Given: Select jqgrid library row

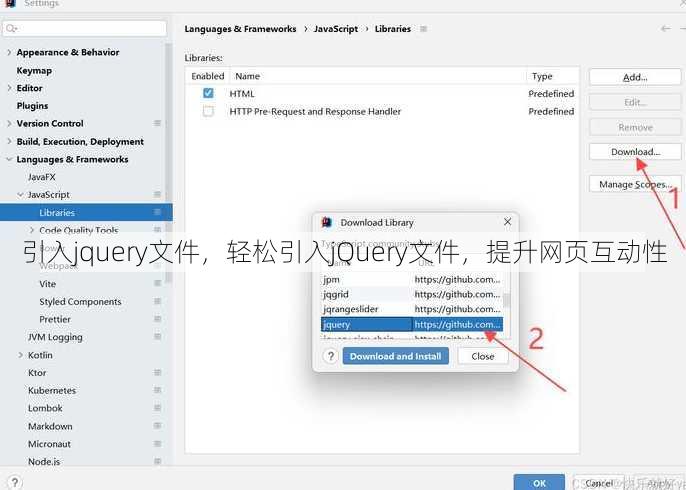Looking at the screenshot, I should (x=412, y=294).
